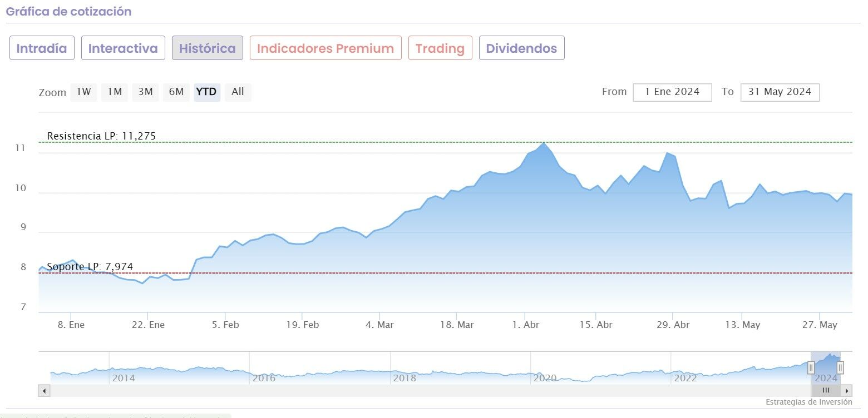Set zoom range to 1M
The image size is (868, 418).
115,92
